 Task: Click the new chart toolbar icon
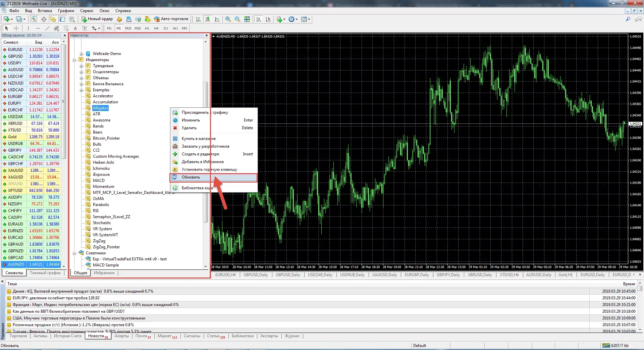tap(6, 19)
